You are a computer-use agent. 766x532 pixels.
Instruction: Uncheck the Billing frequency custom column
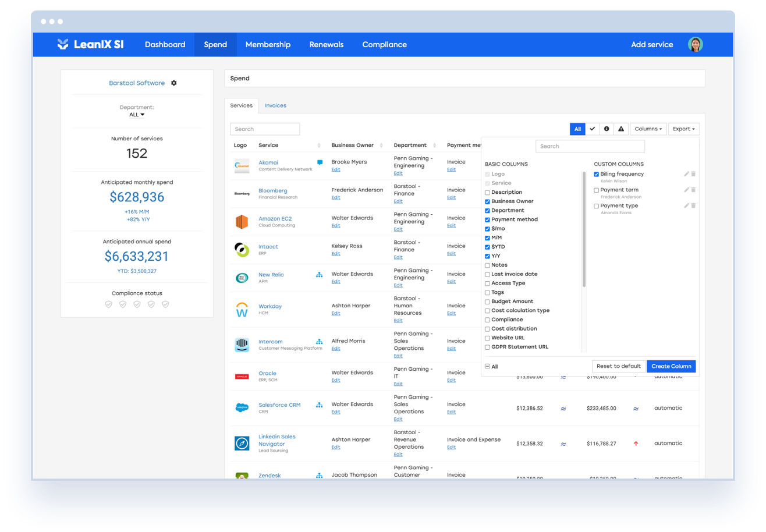pyautogui.click(x=597, y=174)
